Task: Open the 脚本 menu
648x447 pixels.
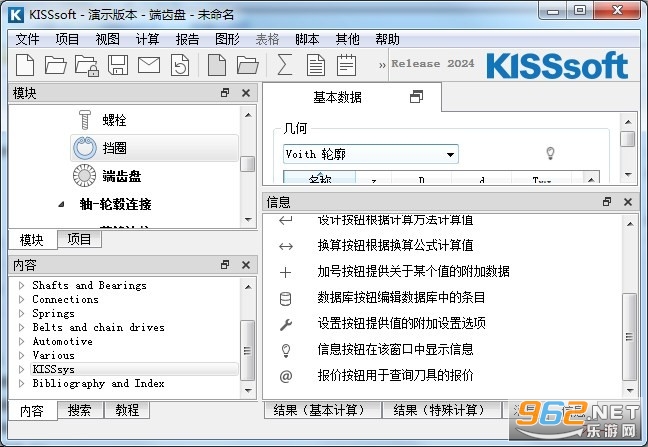Action: point(307,39)
